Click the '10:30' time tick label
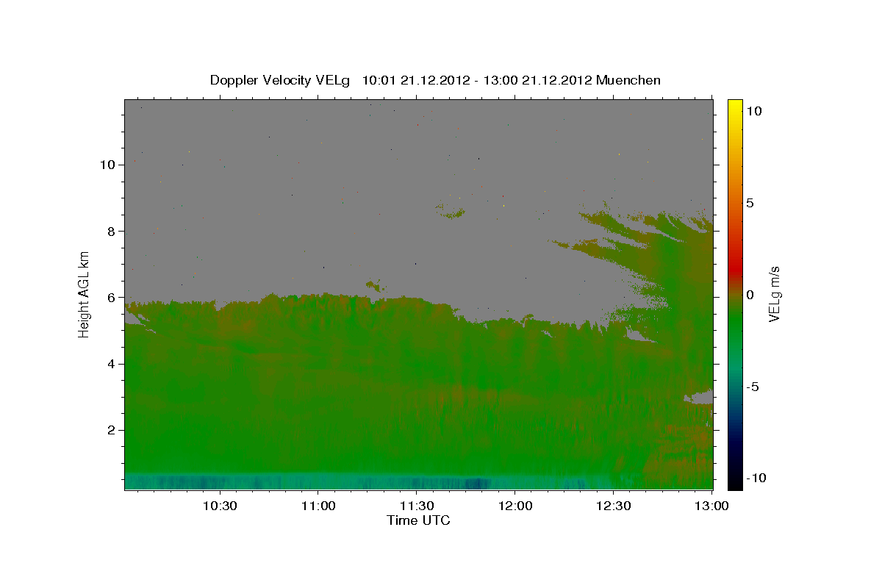The width and height of the screenshot is (882, 588). (219, 506)
